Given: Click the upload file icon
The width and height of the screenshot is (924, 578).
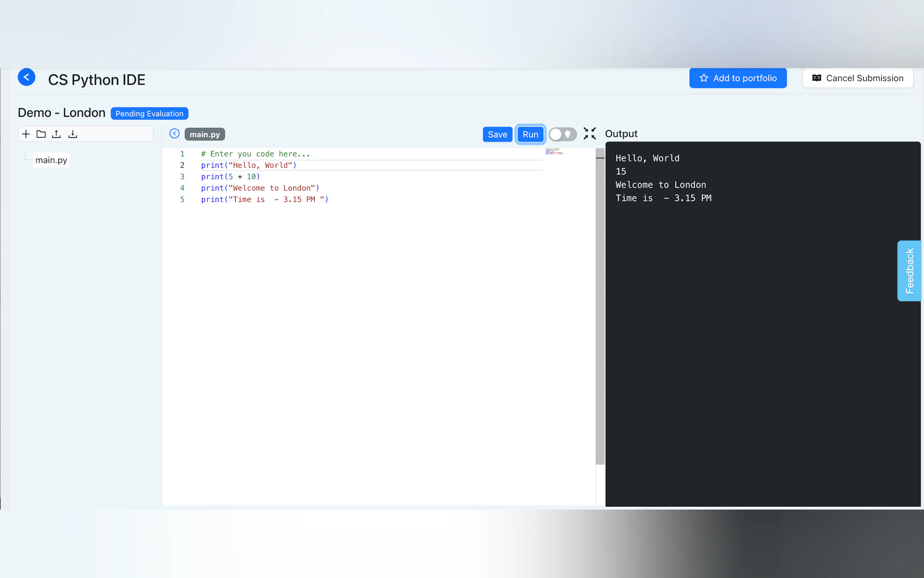Looking at the screenshot, I should (x=56, y=134).
